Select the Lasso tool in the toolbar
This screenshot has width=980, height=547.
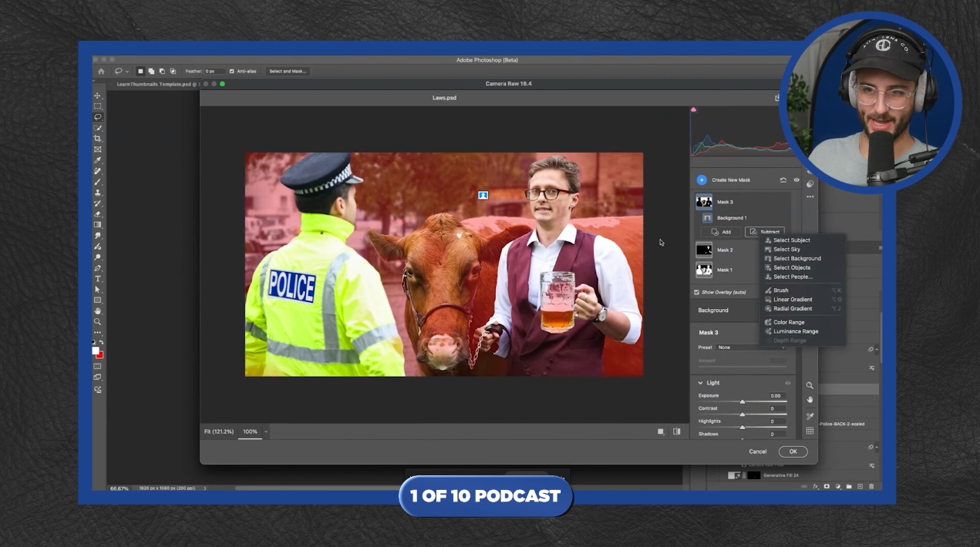click(97, 117)
